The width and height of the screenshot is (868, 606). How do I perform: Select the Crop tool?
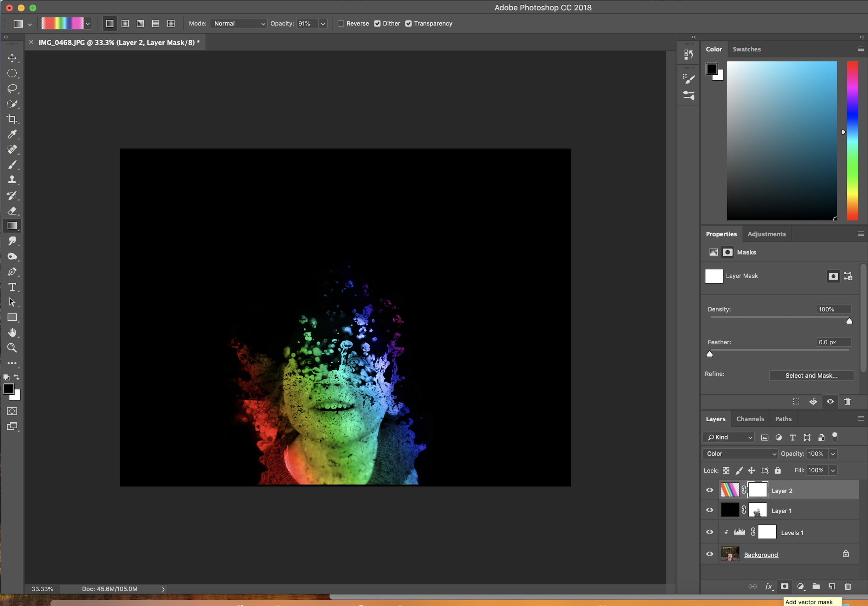pyautogui.click(x=12, y=119)
